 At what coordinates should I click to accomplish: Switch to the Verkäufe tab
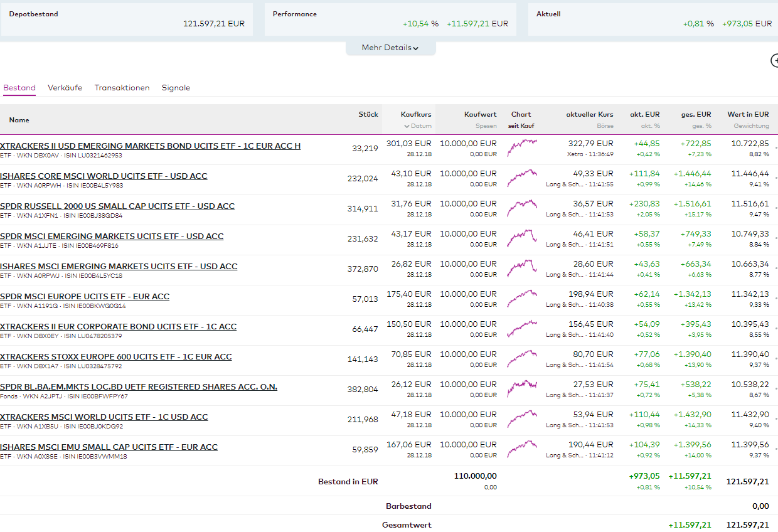tap(65, 88)
